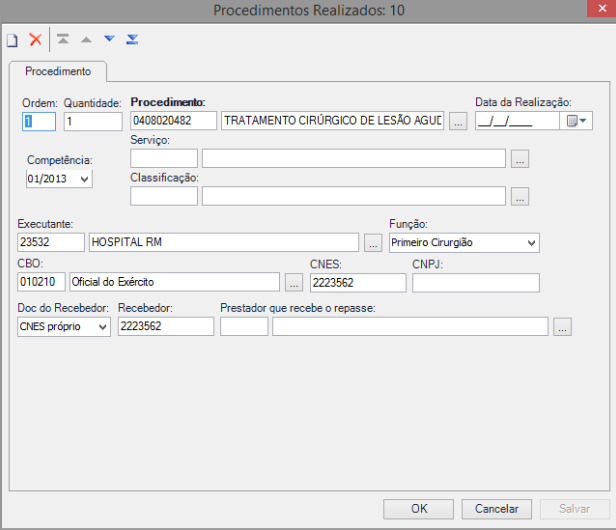Click the new record icon
Screen dimensions: 616x530
[x=12, y=40]
